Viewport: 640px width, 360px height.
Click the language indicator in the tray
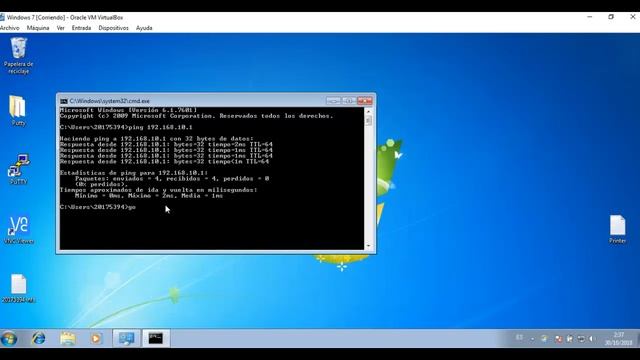point(519,338)
